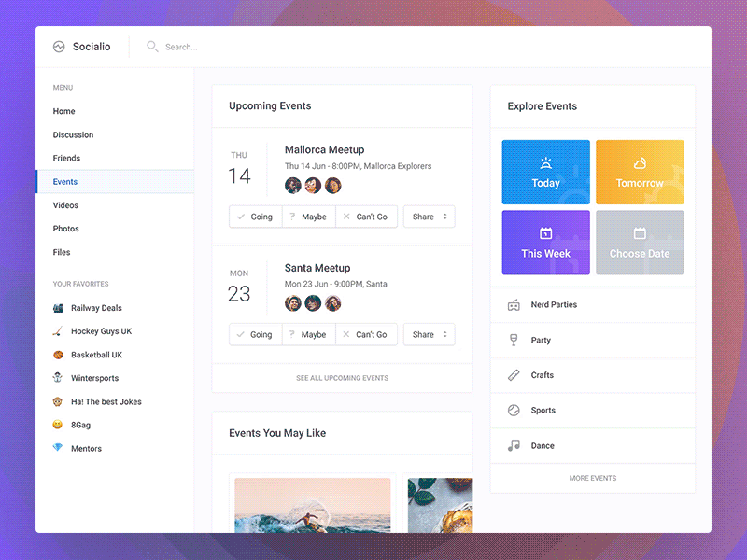Click More Events link
747x560 pixels.
tap(593, 478)
